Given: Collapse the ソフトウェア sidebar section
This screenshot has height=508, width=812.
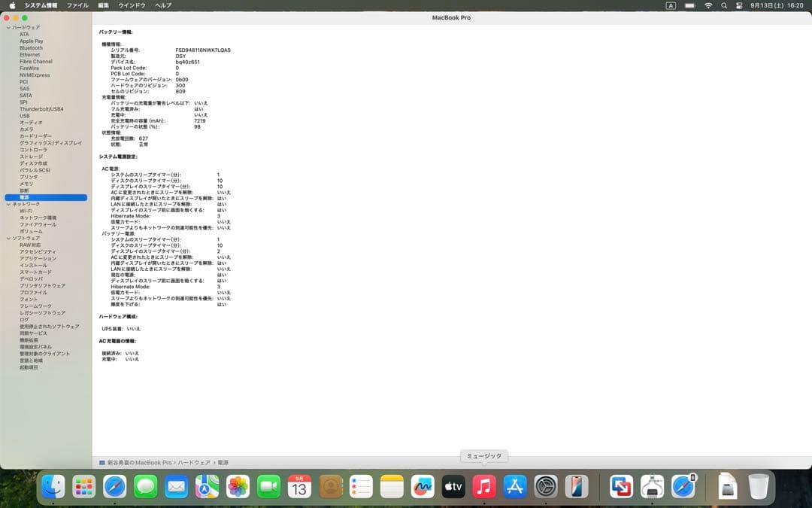Looking at the screenshot, I should point(8,239).
